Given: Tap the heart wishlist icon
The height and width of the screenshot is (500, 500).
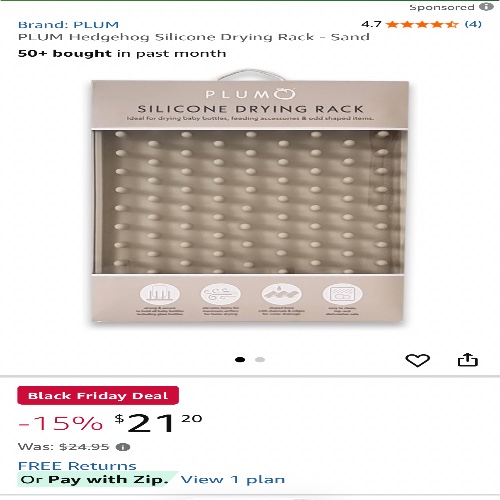Looking at the screenshot, I should (417, 360).
